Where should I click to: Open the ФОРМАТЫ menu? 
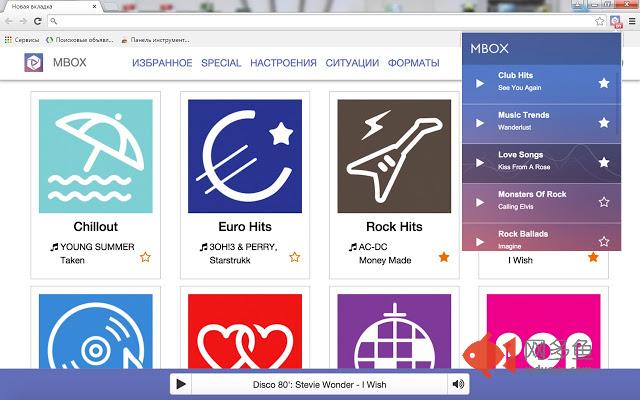(413, 63)
